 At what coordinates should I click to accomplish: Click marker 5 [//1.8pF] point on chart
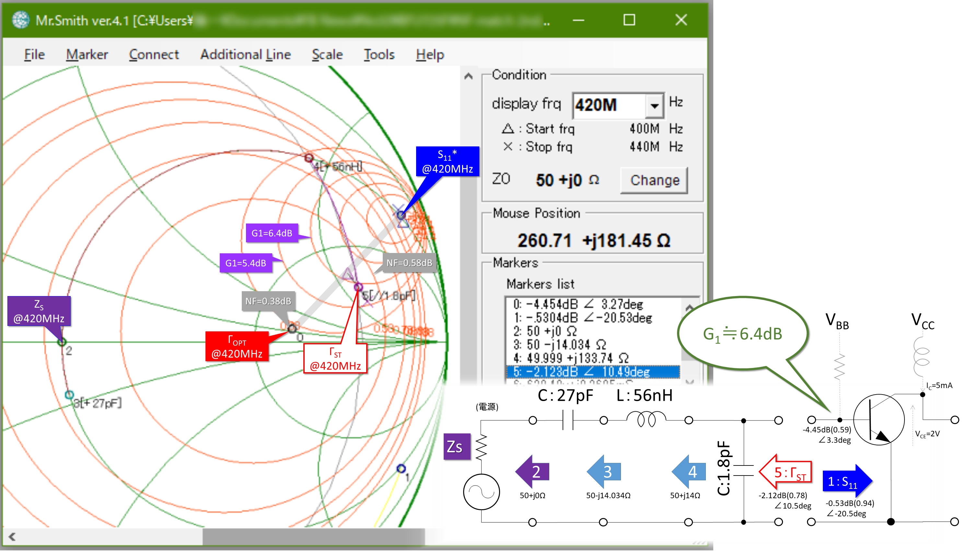point(358,287)
